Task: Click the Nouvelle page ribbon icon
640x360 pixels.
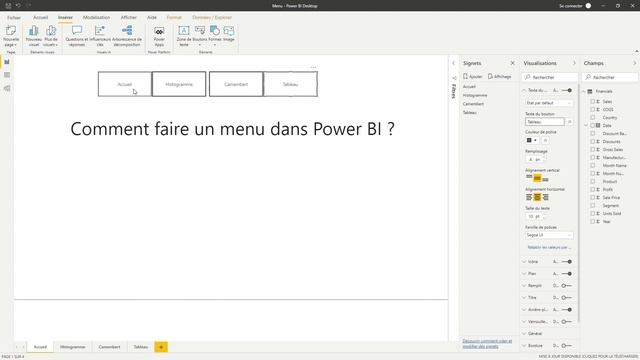Action: (x=11, y=31)
